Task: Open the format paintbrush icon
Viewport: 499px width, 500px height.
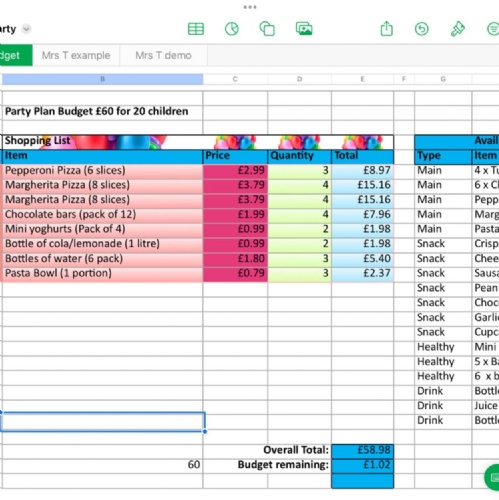Action: click(x=458, y=29)
